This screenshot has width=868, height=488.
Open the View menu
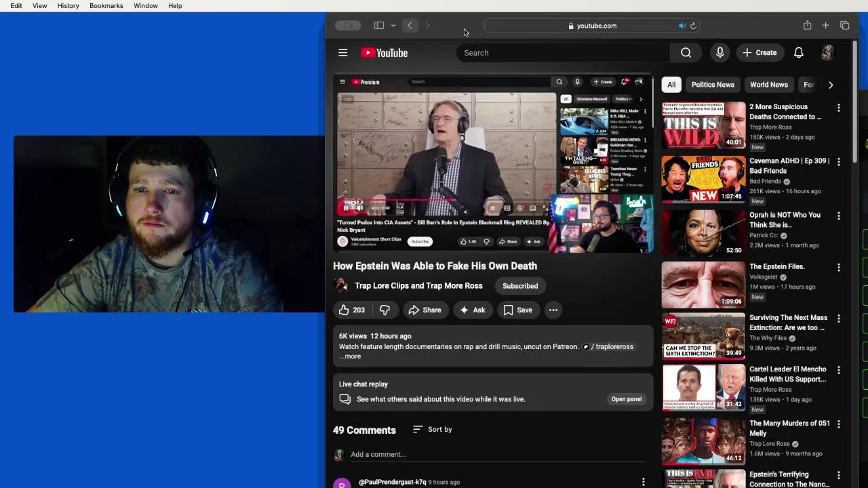click(x=40, y=5)
